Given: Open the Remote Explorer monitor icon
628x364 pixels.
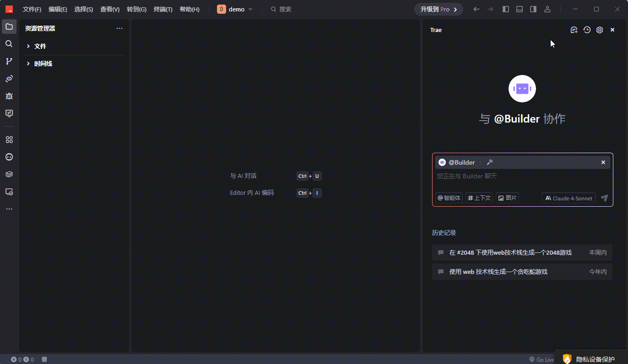Looking at the screenshot, I should tap(9, 113).
